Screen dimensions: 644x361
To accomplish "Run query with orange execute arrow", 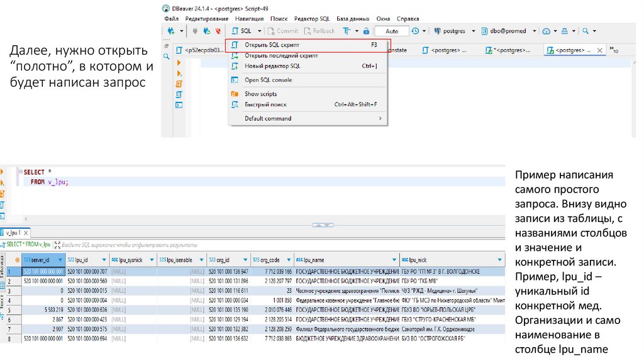I will point(179,62).
